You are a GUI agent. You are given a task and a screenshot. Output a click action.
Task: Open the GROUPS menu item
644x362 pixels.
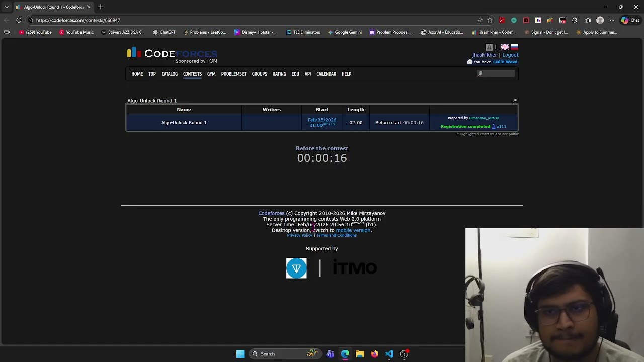coord(260,74)
